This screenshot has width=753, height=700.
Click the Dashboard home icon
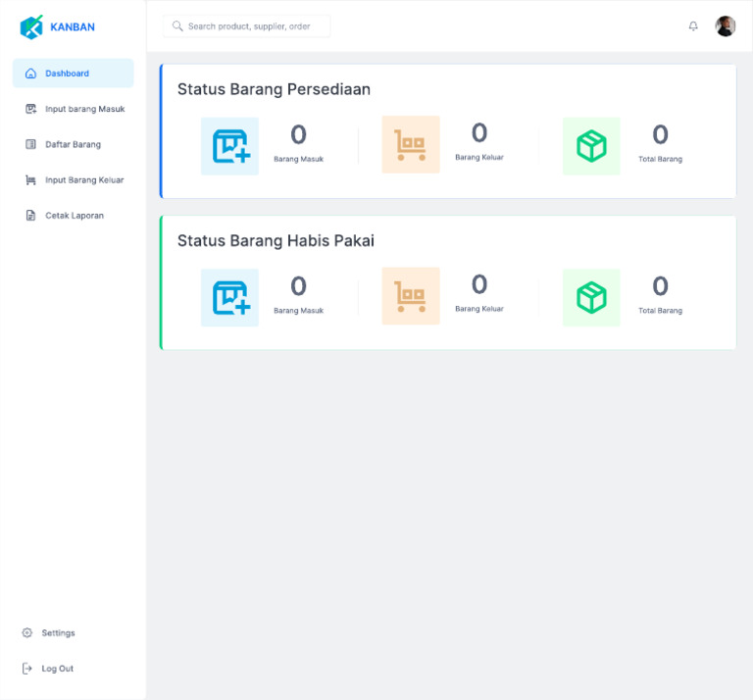click(30, 74)
